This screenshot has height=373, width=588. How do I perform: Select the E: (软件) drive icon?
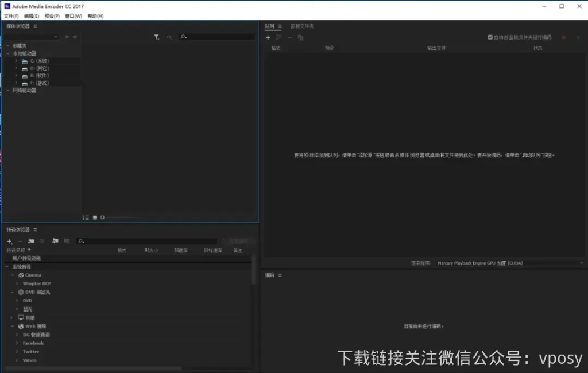(x=25, y=76)
